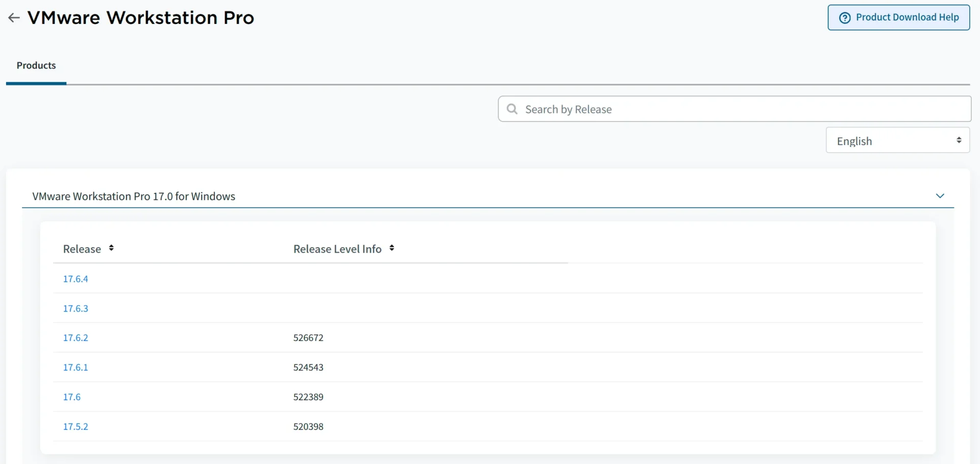
Task: Click the Product Download Help button
Action: tap(898, 17)
